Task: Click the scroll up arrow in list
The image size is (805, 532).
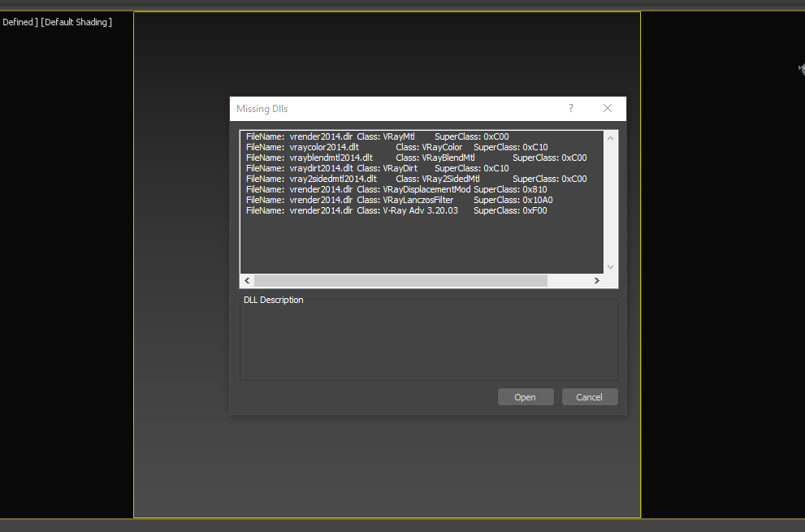Action: (x=610, y=138)
